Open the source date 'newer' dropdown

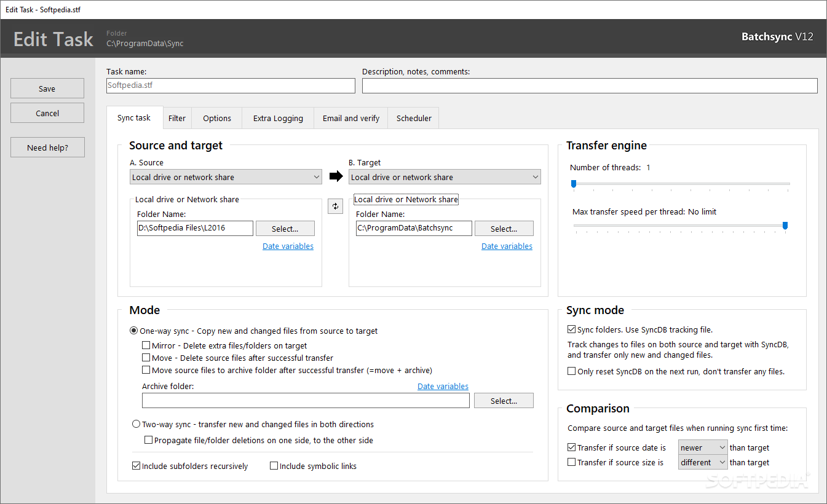[x=703, y=447]
